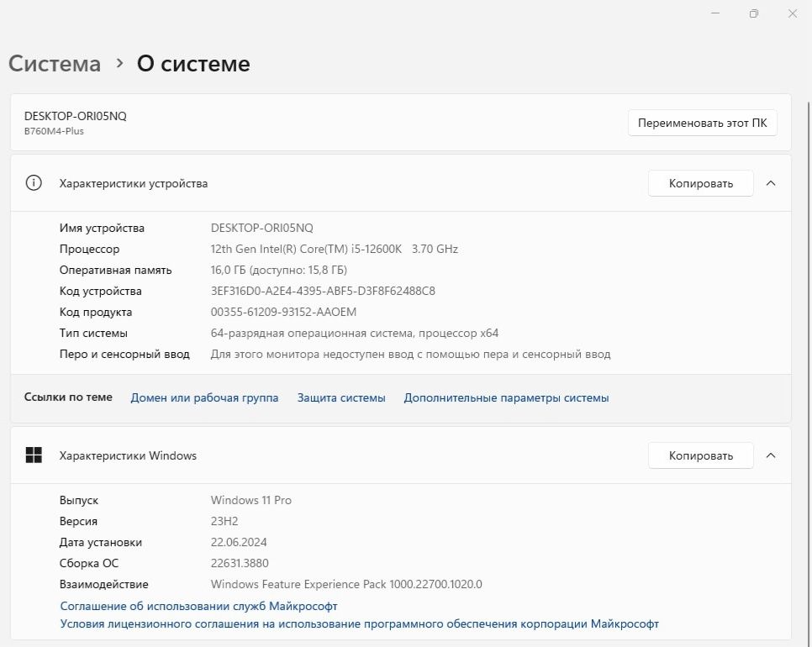
Task: Collapse the Характеристики Windows section
Action: coord(771,455)
